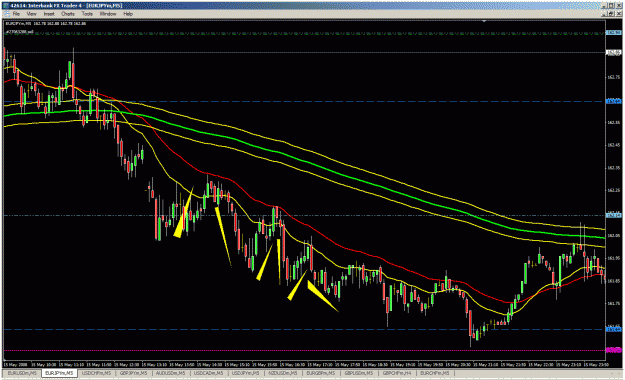Open the NZDUSDm,M5 chart tab
Viewport: 625px width, 380px height.
point(283,373)
